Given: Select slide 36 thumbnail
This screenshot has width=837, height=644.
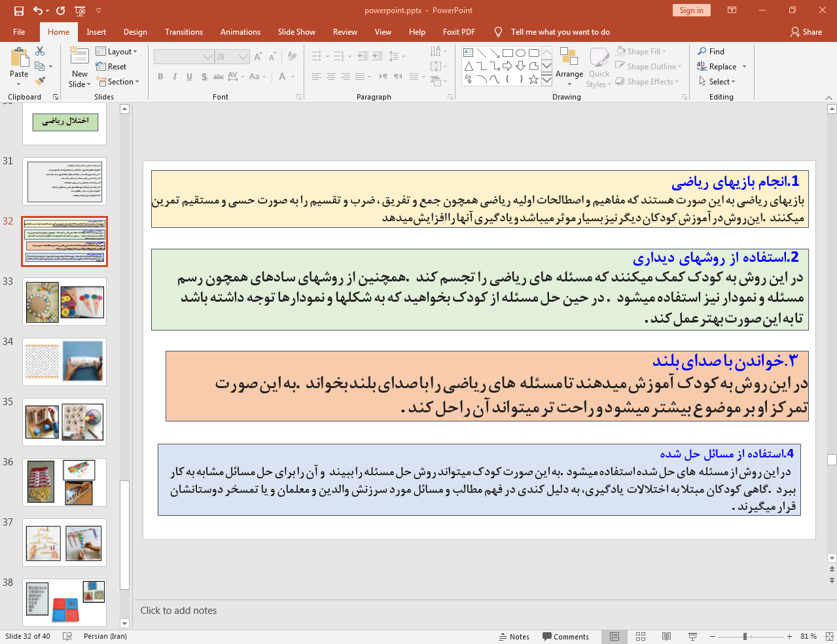Looking at the screenshot, I should pos(64,482).
